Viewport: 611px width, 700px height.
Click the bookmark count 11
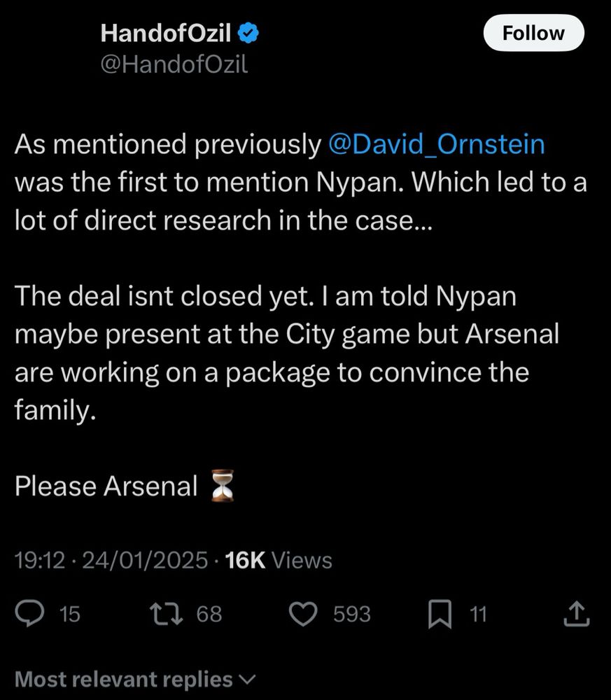tap(477, 614)
